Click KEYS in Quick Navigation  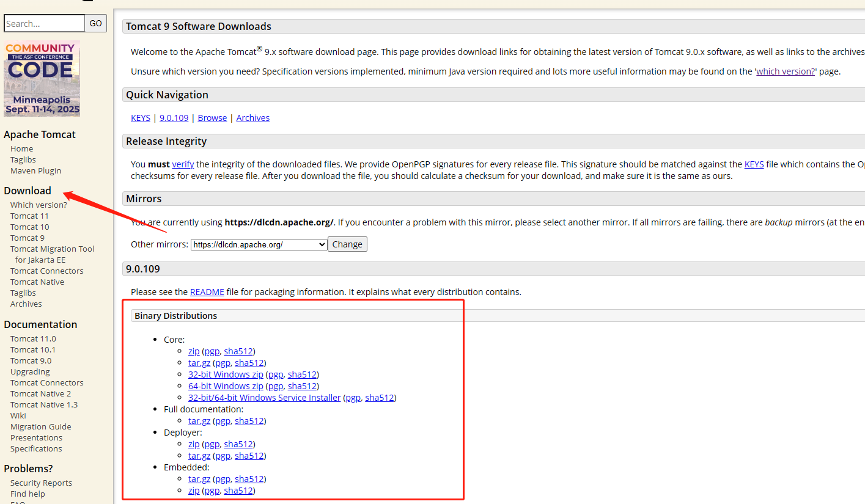coord(141,118)
